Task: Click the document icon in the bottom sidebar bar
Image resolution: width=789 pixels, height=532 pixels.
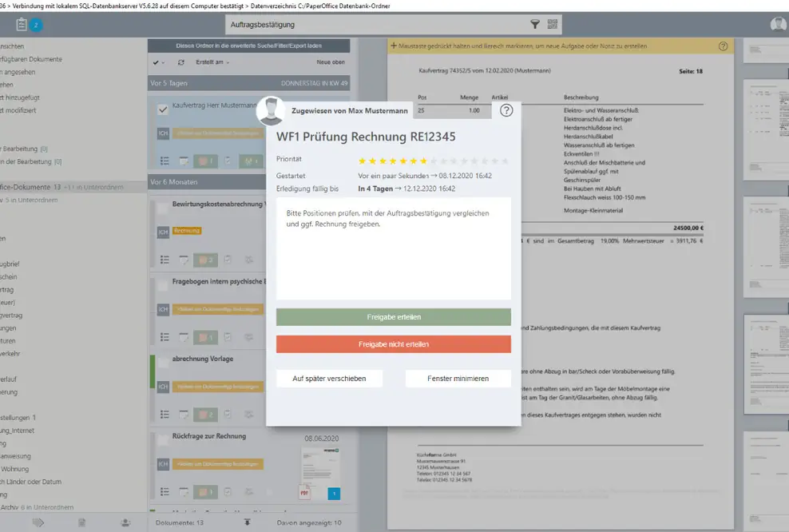Action: click(81, 523)
